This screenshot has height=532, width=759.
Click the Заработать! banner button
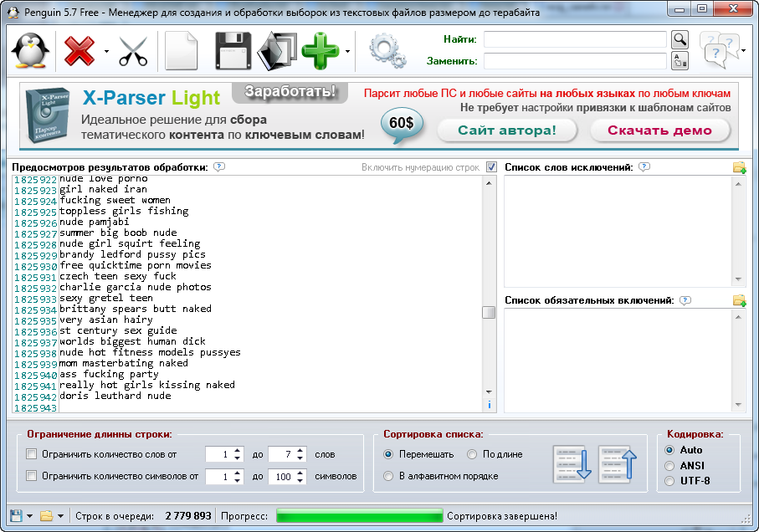pyautogui.click(x=290, y=92)
